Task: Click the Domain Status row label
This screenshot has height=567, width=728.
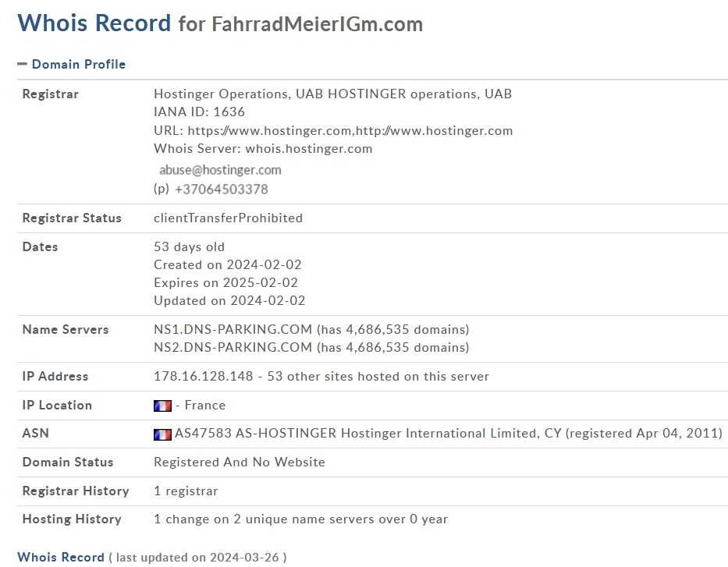Action: tap(68, 462)
